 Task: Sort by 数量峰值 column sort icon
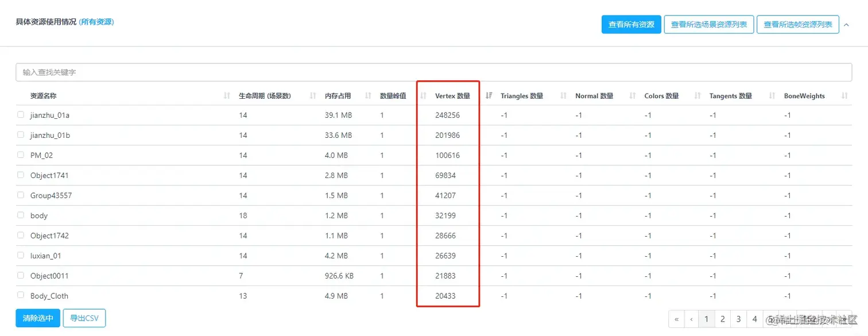coord(423,96)
